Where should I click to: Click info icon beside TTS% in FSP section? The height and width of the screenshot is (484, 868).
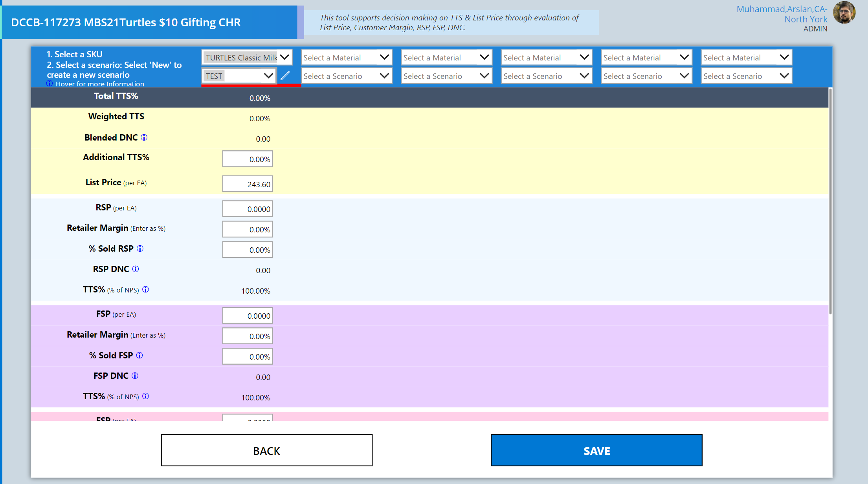click(x=145, y=396)
